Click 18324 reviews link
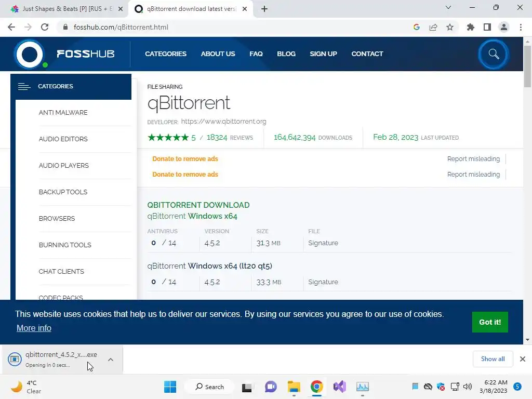The width and height of the screenshot is (532, 399). pyautogui.click(x=230, y=137)
